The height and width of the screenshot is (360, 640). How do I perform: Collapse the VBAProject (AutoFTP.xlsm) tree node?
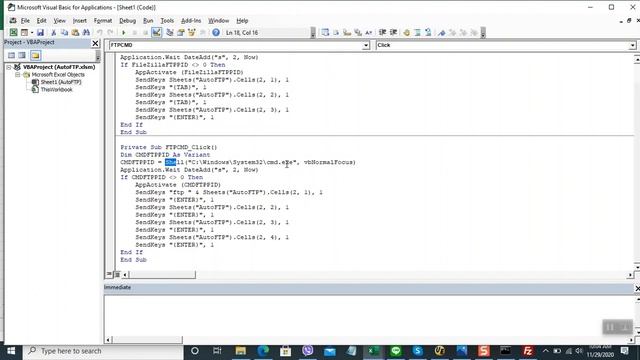9,67
